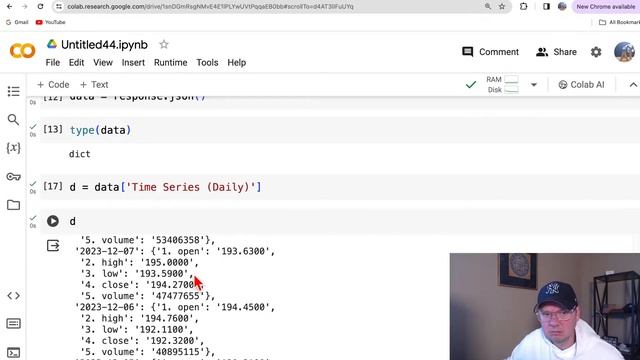Open YouTube bookmark
Screen dimensions: 640x360
click(51, 22)
